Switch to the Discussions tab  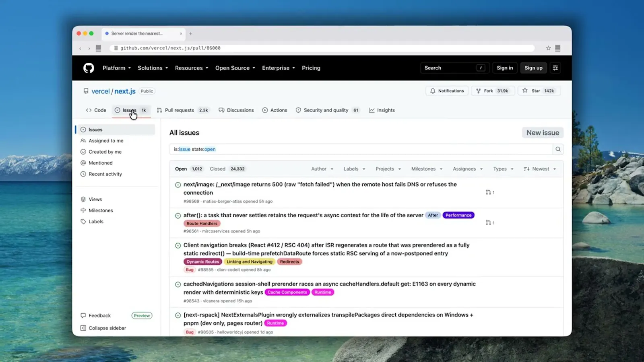[x=236, y=110]
